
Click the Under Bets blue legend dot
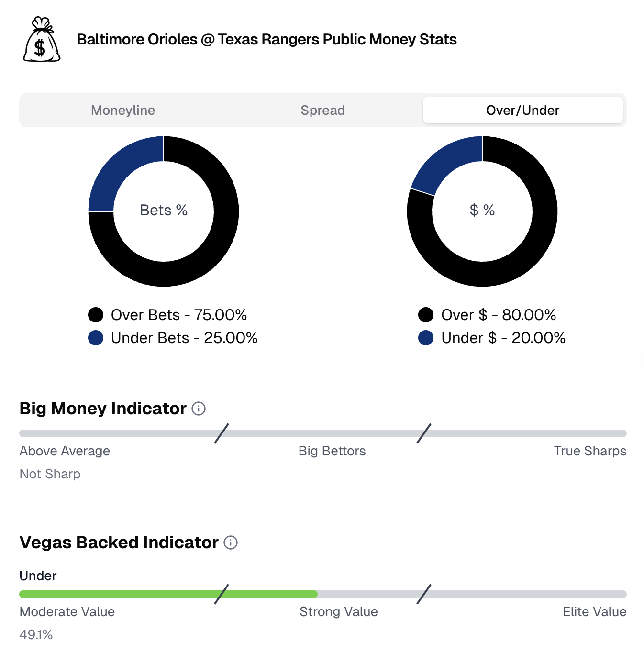[x=96, y=338]
